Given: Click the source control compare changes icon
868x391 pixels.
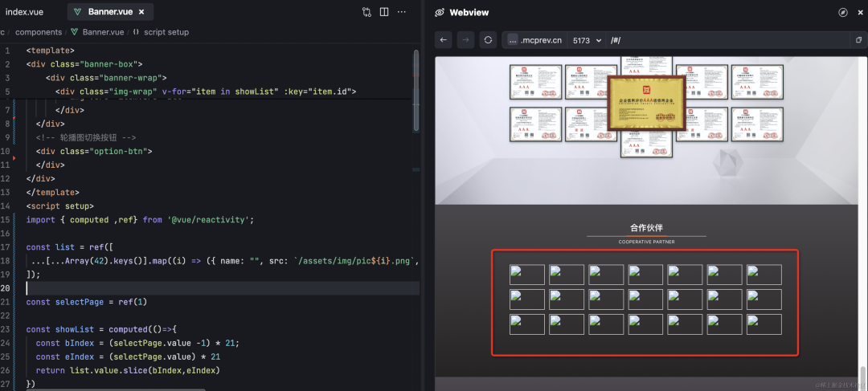Looking at the screenshot, I should (366, 12).
